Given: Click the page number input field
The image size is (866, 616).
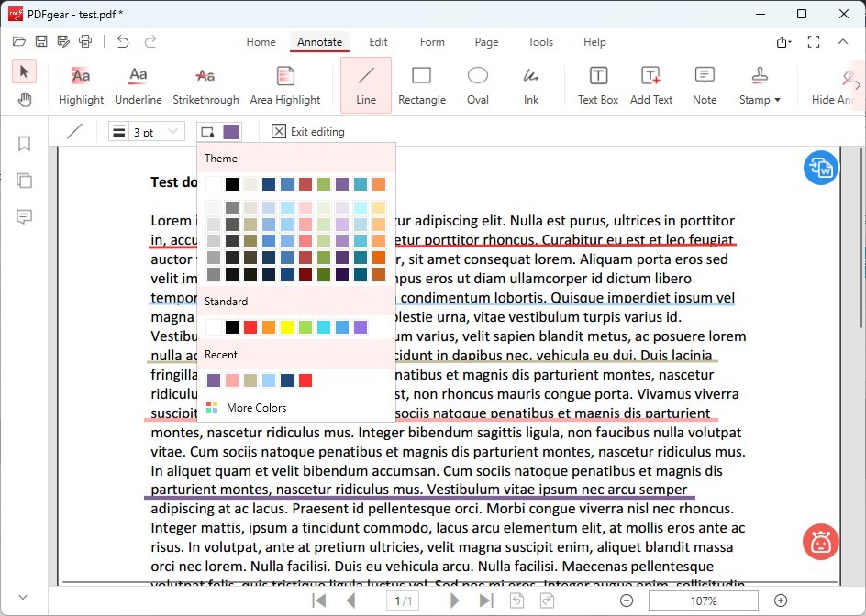Looking at the screenshot, I should pos(404,600).
